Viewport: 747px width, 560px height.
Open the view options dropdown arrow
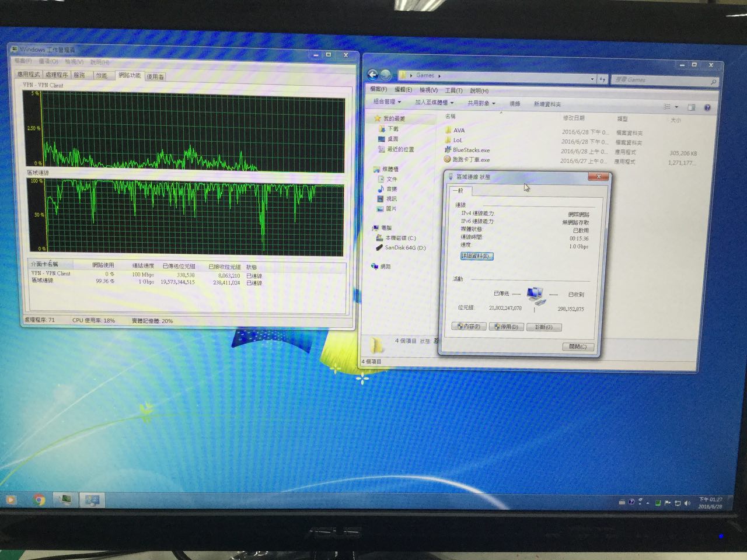677,107
